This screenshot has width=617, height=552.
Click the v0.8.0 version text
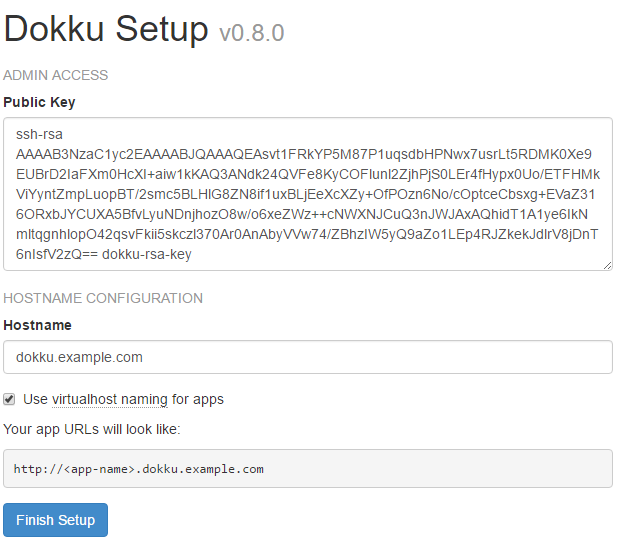point(251,33)
